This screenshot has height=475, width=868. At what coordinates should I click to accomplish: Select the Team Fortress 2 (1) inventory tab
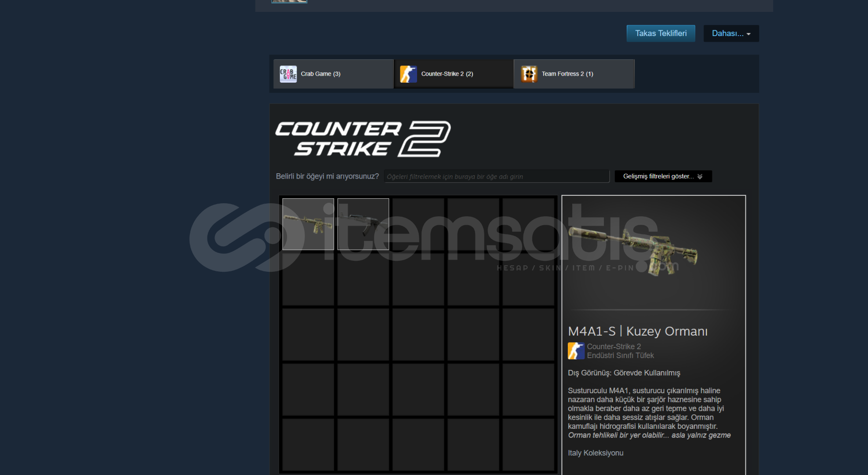574,74
